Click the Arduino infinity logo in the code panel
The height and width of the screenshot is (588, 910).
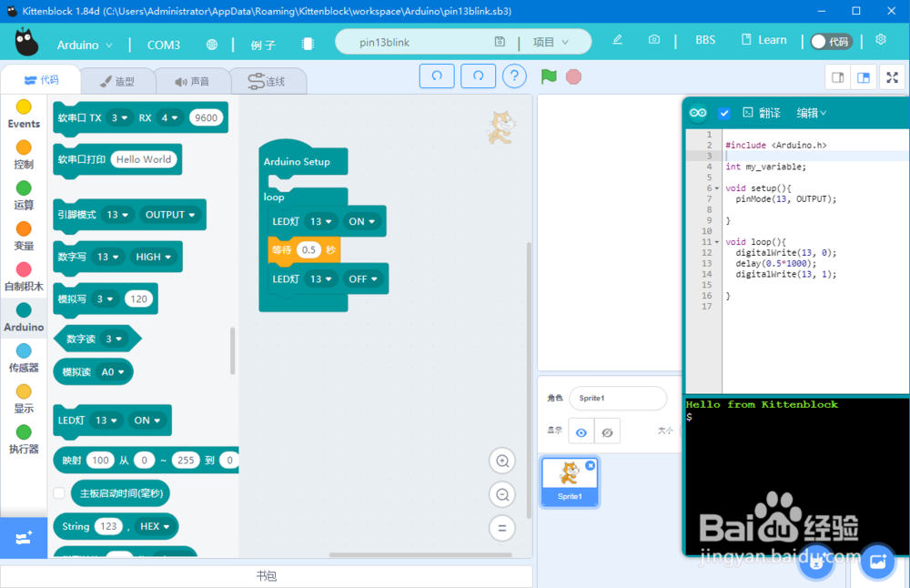click(x=698, y=113)
